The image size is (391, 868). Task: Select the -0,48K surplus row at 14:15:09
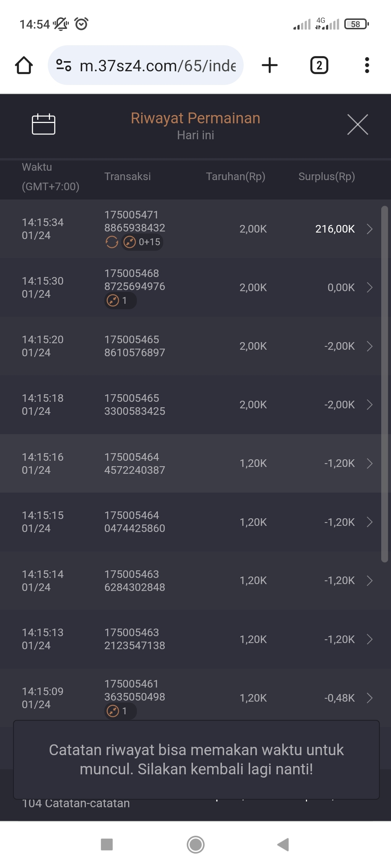point(340,698)
